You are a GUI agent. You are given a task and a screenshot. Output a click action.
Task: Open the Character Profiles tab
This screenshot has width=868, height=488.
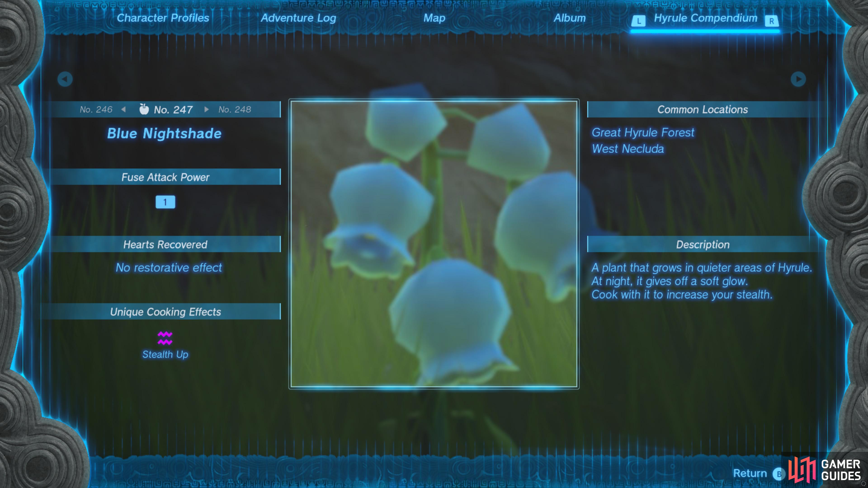point(163,18)
